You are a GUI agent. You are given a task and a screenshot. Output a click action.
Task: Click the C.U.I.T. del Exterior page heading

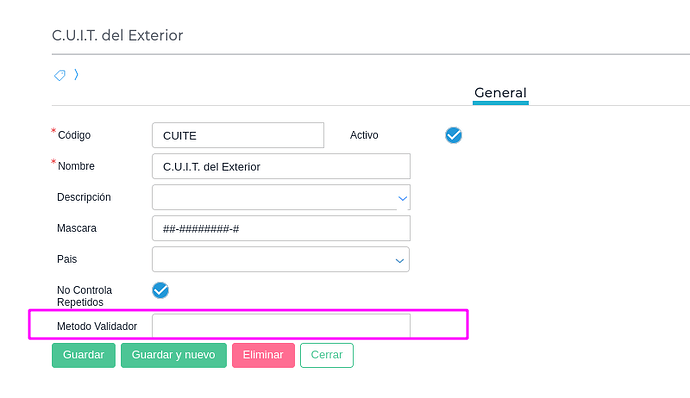(x=117, y=35)
